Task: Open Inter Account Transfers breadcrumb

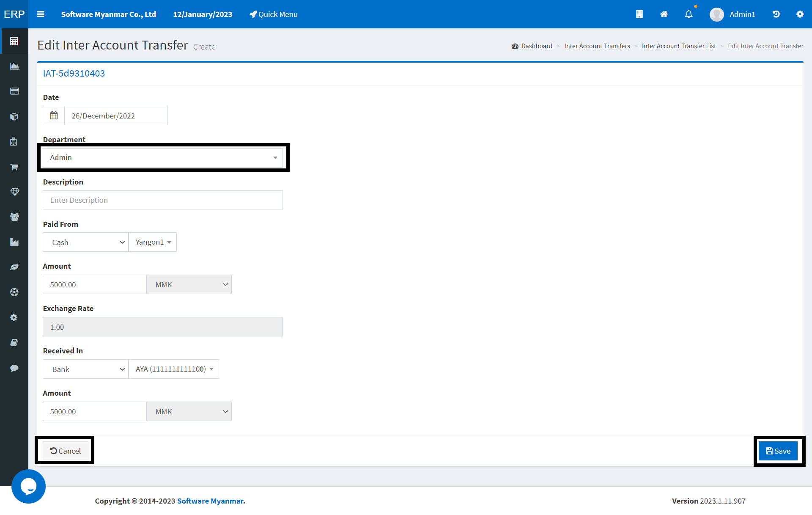Action: [x=597, y=46]
